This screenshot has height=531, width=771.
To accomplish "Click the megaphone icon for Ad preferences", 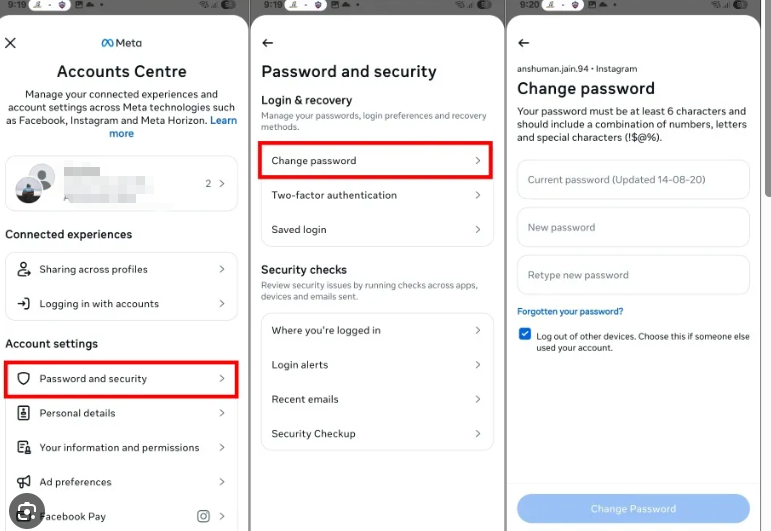I will [24, 482].
